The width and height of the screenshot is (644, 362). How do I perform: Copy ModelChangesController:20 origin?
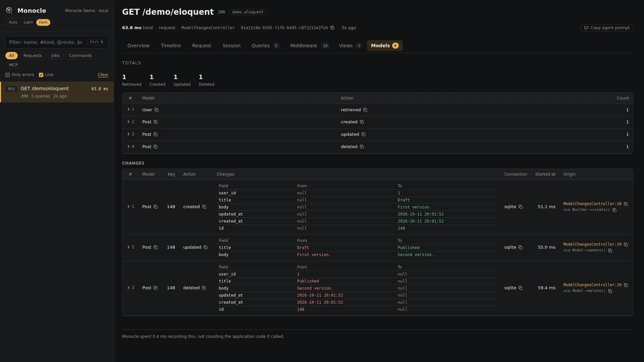626,285
